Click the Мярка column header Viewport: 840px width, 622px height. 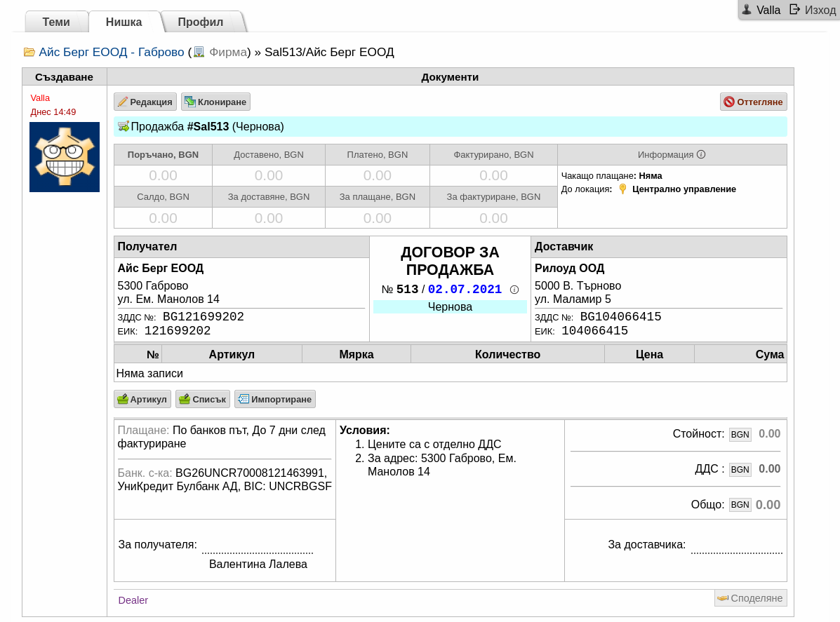(356, 354)
